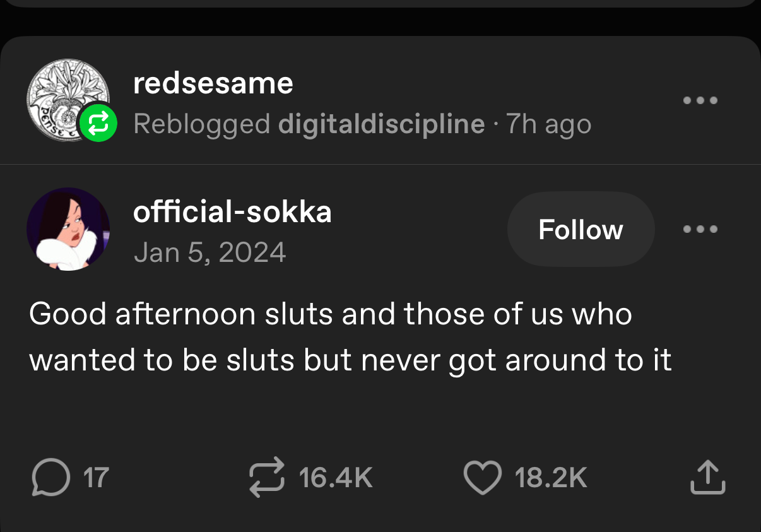Share the post via the share icon

coord(707,477)
